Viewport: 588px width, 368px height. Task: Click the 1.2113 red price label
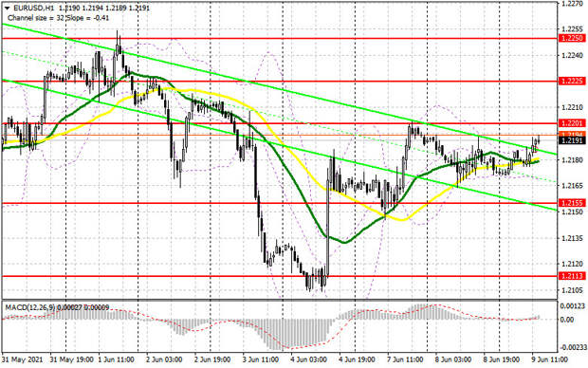coord(572,276)
